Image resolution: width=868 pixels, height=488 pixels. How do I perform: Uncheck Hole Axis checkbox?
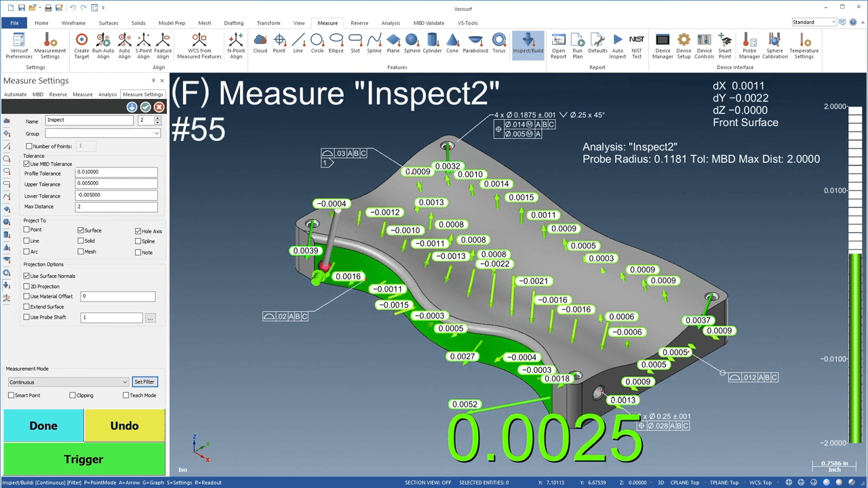click(138, 231)
